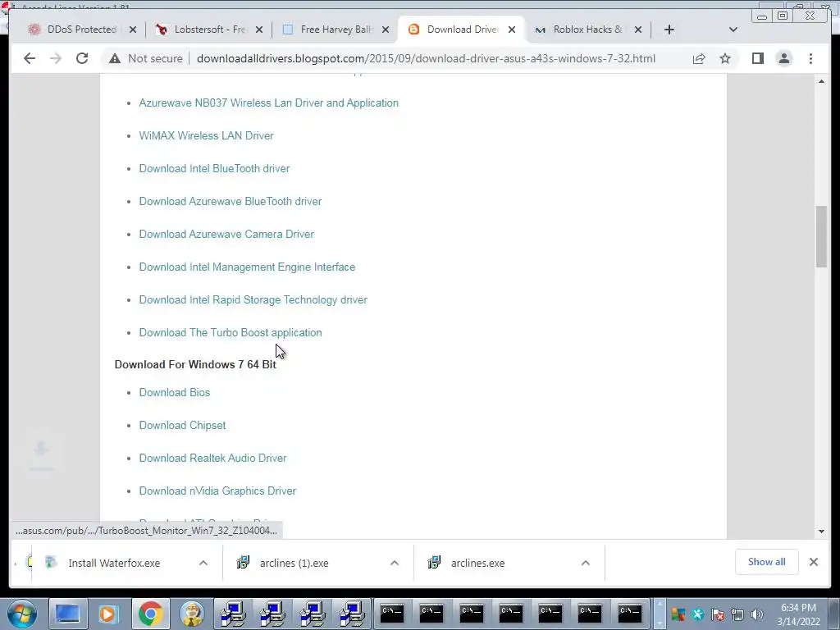
Task: Open Download Intel BlueTooth driver link
Action: [x=214, y=168]
